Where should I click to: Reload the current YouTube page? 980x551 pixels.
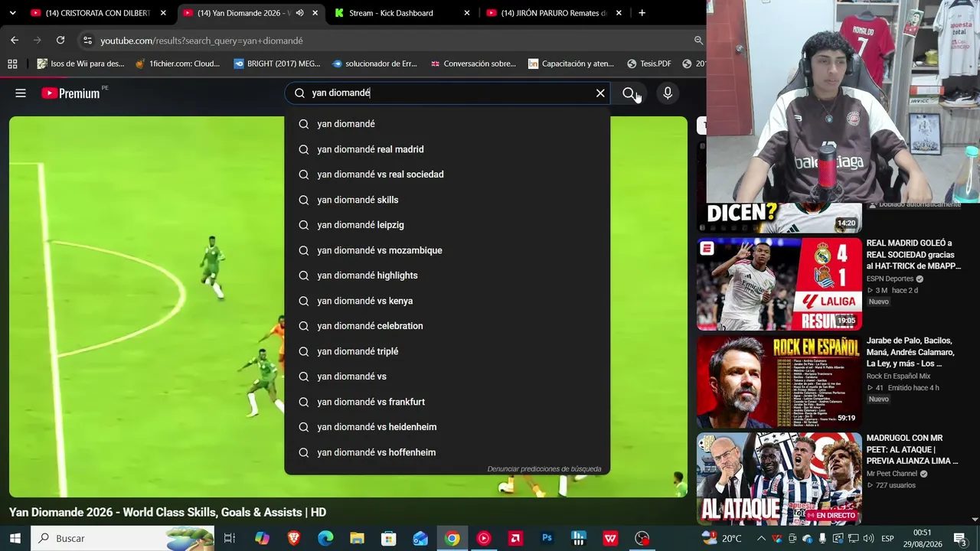pyautogui.click(x=60, y=41)
